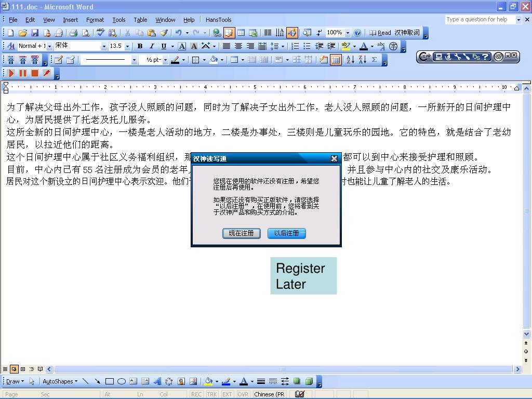Screen dimensions: 532x399
Task: Click in Type a question for help field
Action: (x=481, y=20)
